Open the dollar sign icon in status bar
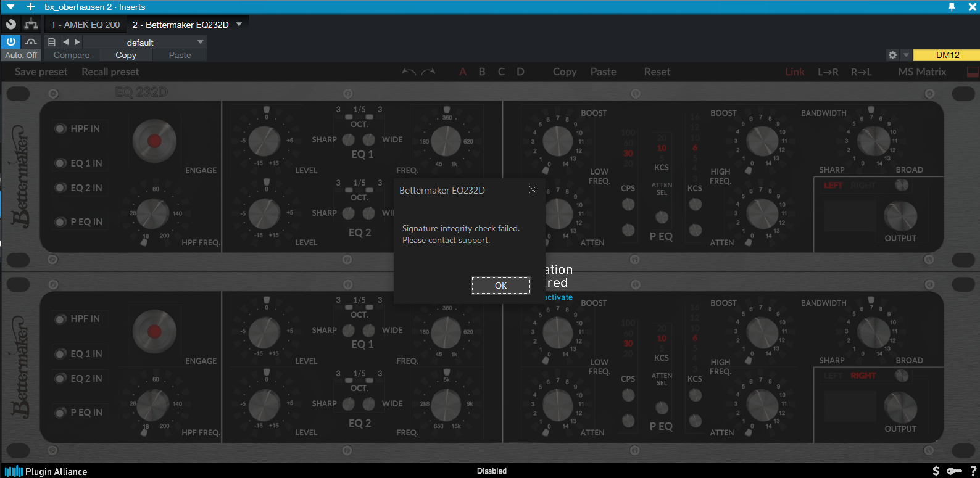This screenshot has width=980, height=478. point(936,471)
